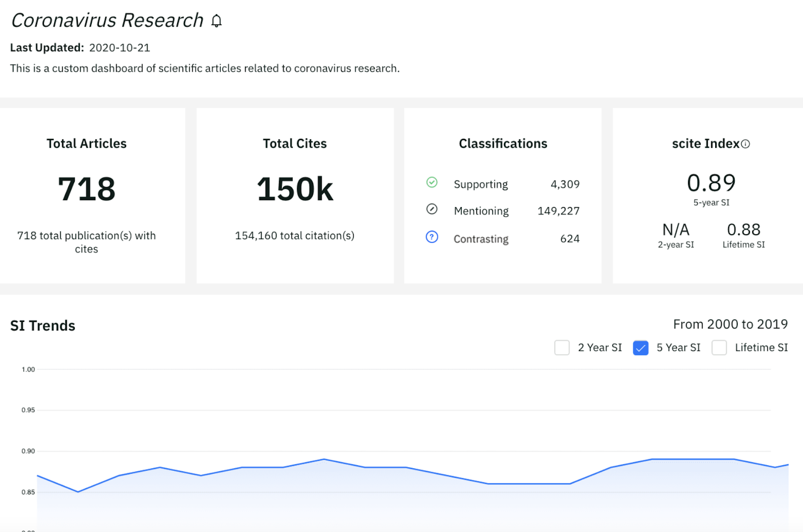803x532 pixels.
Task: Click the SI Trends chart line peak
Action: click(x=324, y=459)
